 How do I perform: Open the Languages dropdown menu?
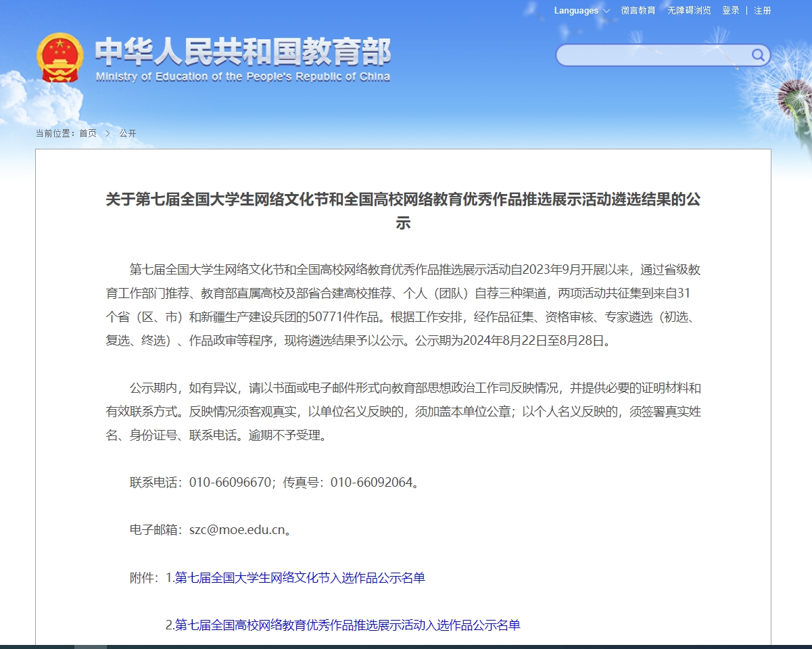[x=577, y=11]
